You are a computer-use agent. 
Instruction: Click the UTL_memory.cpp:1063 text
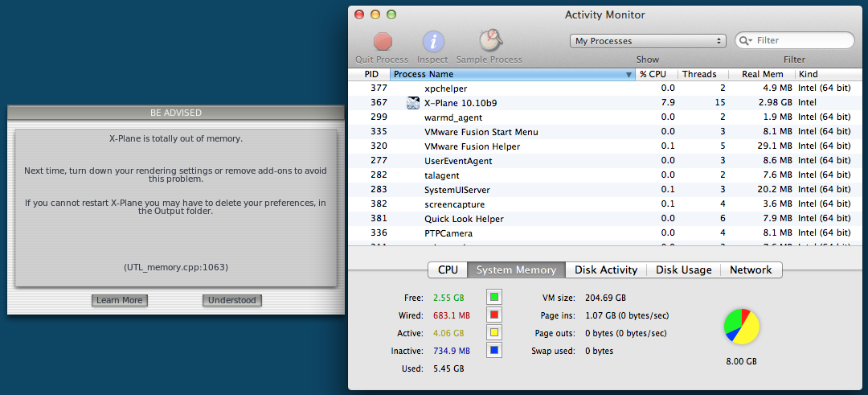[175, 267]
